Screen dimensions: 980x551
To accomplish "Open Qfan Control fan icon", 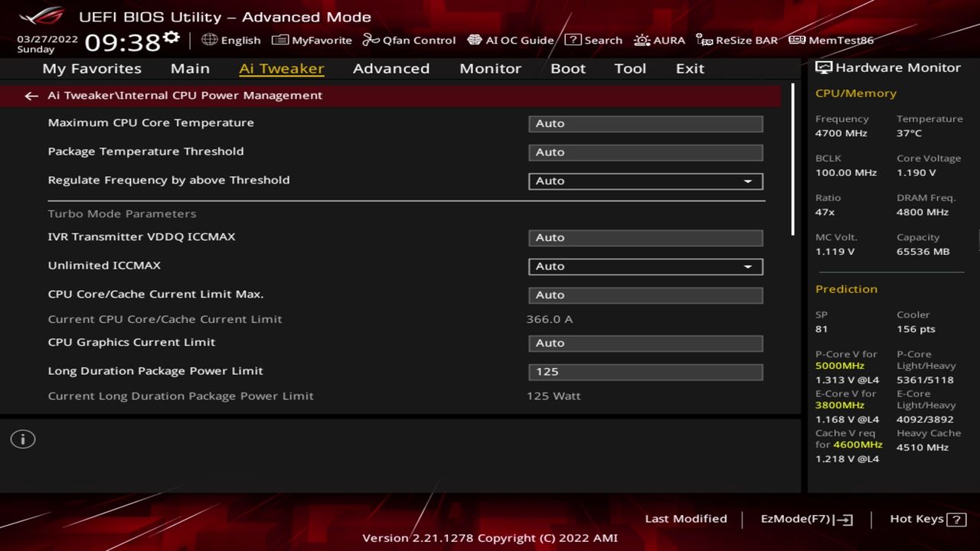I will pos(371,40).
